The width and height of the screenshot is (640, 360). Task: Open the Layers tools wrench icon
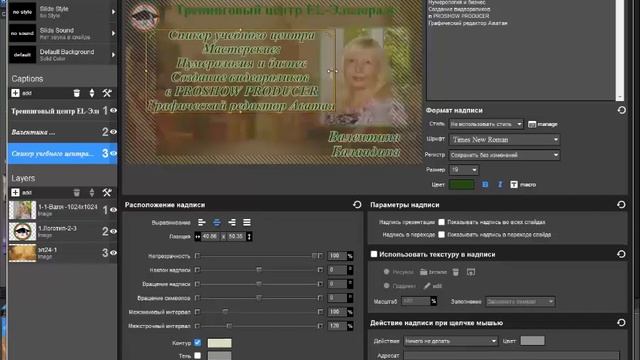(107, 192)
